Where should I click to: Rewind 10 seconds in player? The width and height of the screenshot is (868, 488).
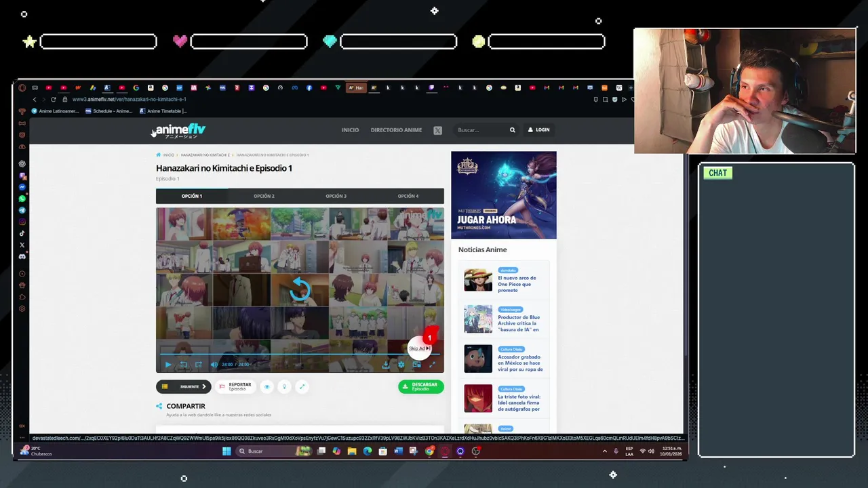pos(183,365)
